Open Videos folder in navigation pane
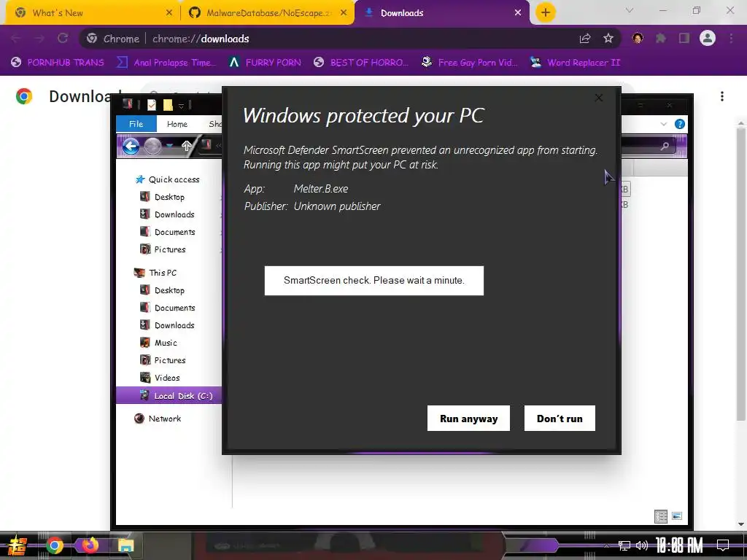This screenshot has width=747, height=560. pyautogui.click(x=160, y=378)
